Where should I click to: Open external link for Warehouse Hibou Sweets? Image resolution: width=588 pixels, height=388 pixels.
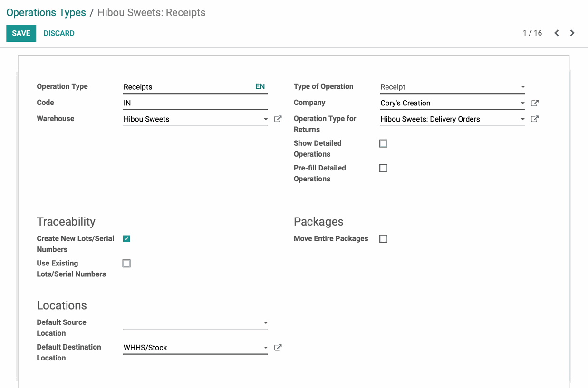pos(278,119)
